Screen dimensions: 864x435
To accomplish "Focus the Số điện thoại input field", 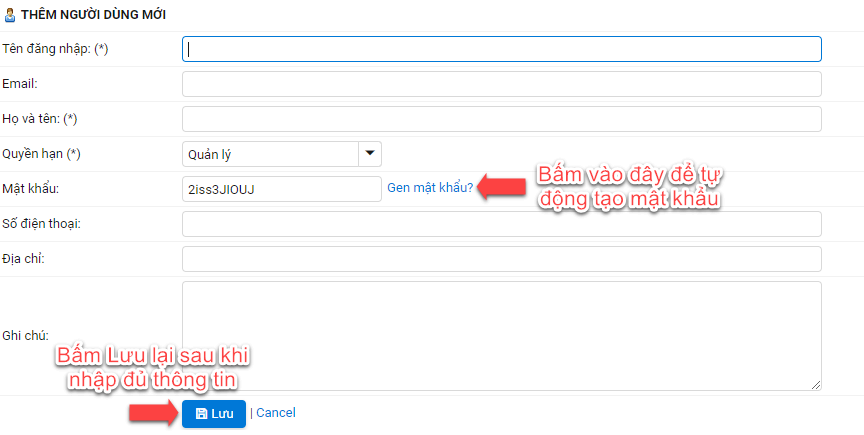I will (501, 224).
